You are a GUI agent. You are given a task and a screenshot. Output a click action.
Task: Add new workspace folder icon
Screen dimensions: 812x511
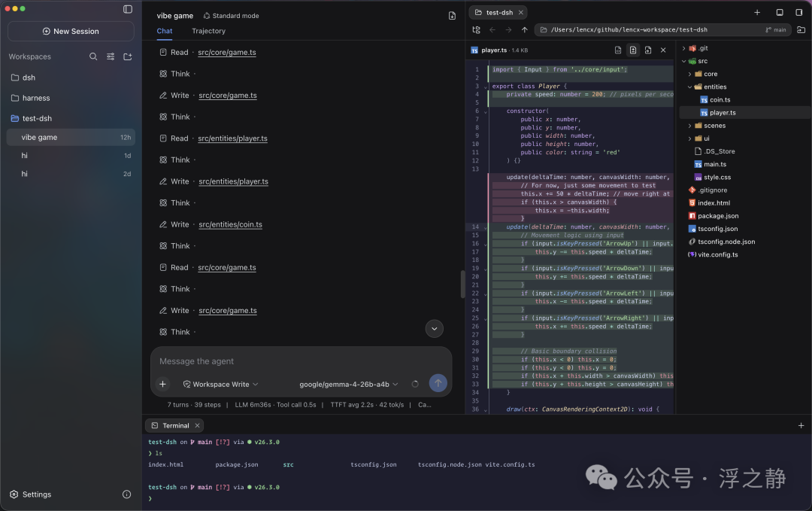coord(127,56)
